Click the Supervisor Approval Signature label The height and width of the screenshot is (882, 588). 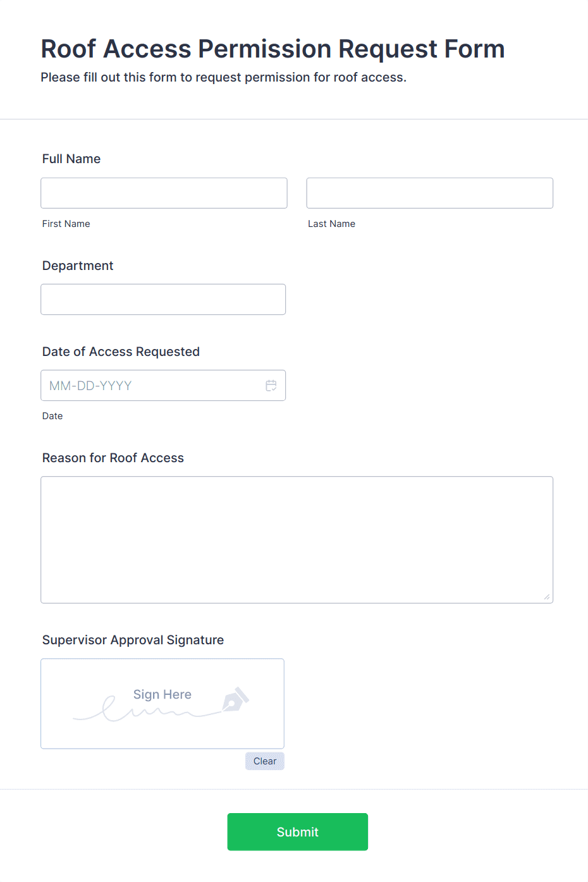[133, 640]
